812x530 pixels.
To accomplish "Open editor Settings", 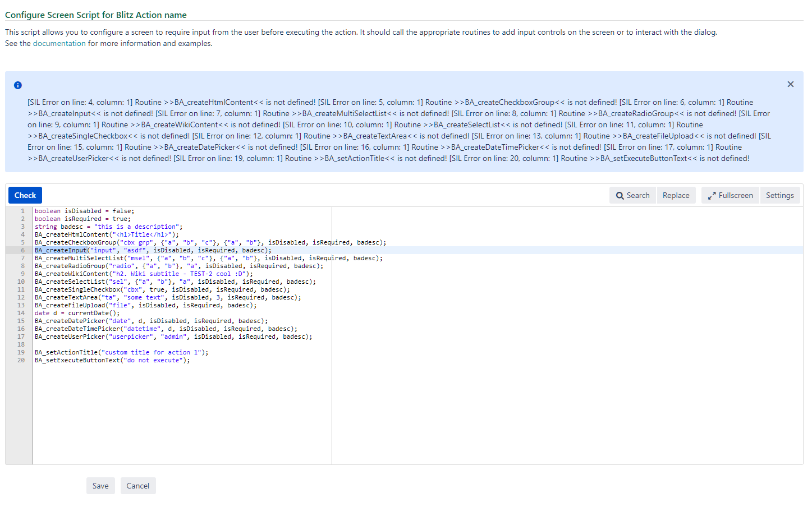I will 779,195.
